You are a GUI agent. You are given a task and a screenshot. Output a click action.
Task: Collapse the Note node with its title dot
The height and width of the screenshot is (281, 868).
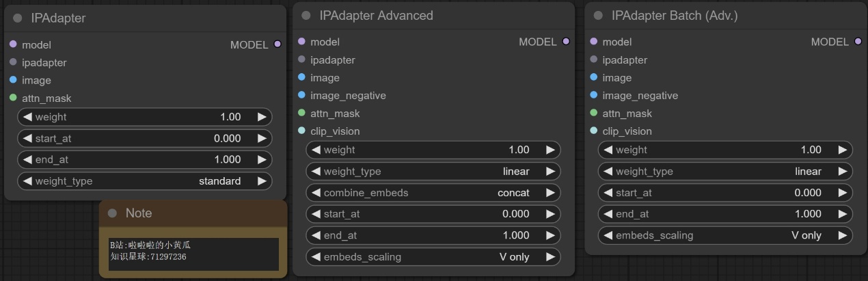[112, 213]
